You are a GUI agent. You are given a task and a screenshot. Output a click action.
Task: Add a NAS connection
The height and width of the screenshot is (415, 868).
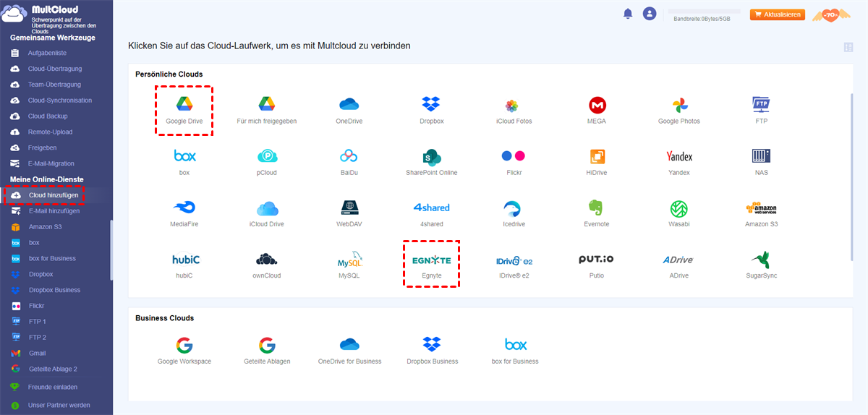coord(761,156)
